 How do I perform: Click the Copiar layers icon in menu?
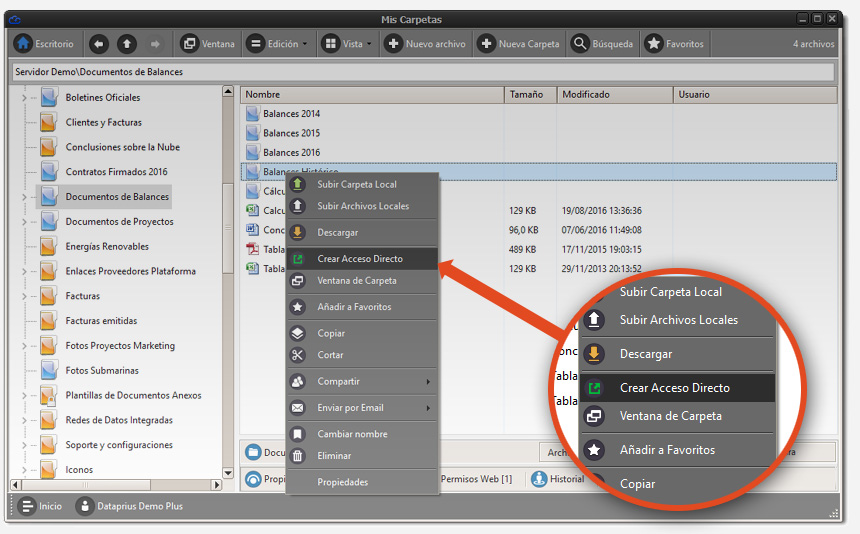pos(297,333)
